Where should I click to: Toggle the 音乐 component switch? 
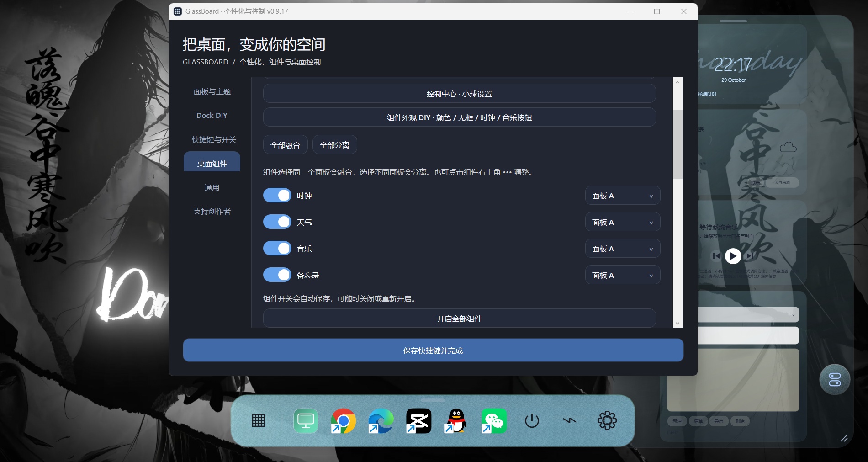pos(277,249)
